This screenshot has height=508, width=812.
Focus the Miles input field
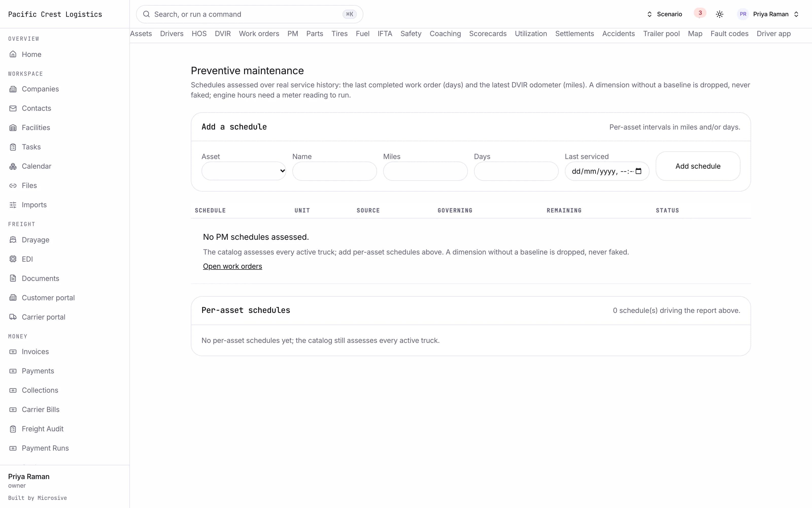(x=426, y=171)
